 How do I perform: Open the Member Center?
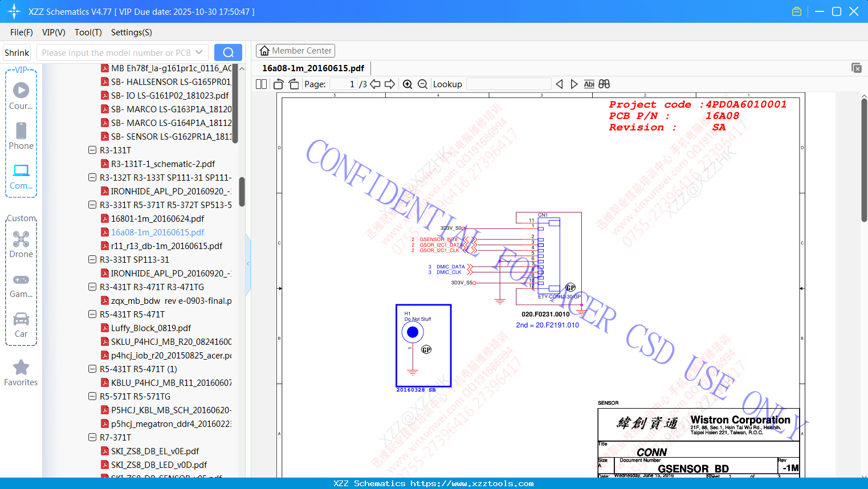[x=295, y=51]
